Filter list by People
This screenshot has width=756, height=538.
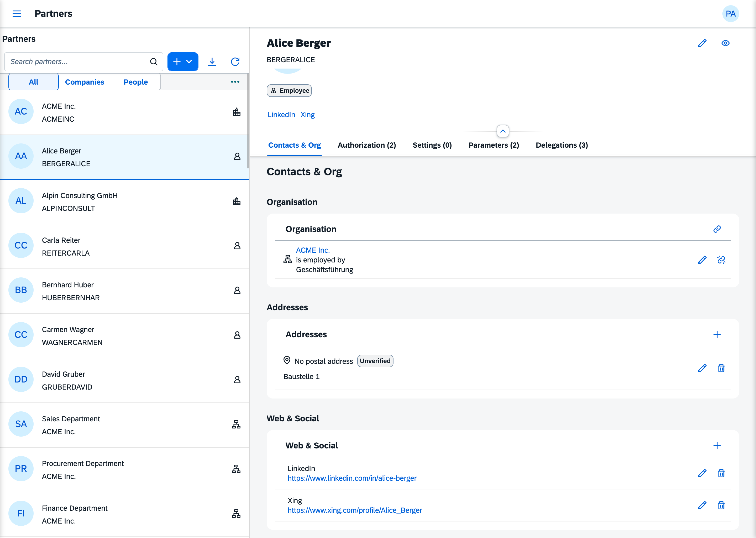click(136, 82)
